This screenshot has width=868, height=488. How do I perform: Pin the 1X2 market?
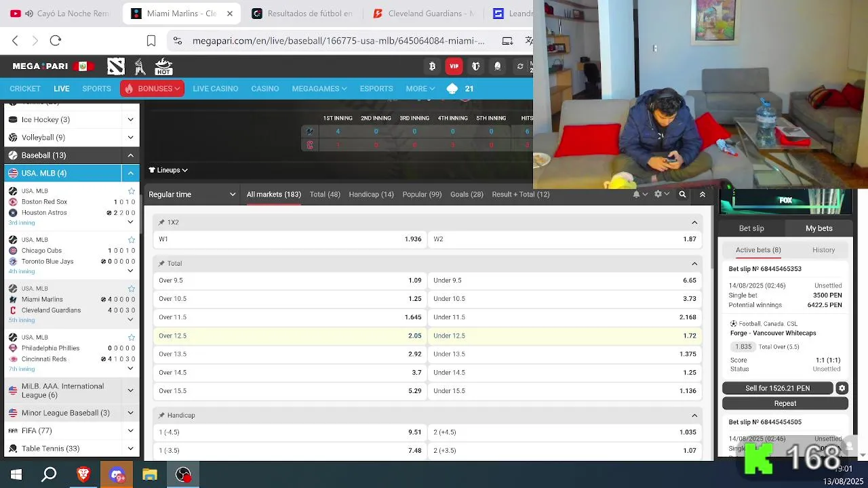pyautogui.click(x=162, y=222)
